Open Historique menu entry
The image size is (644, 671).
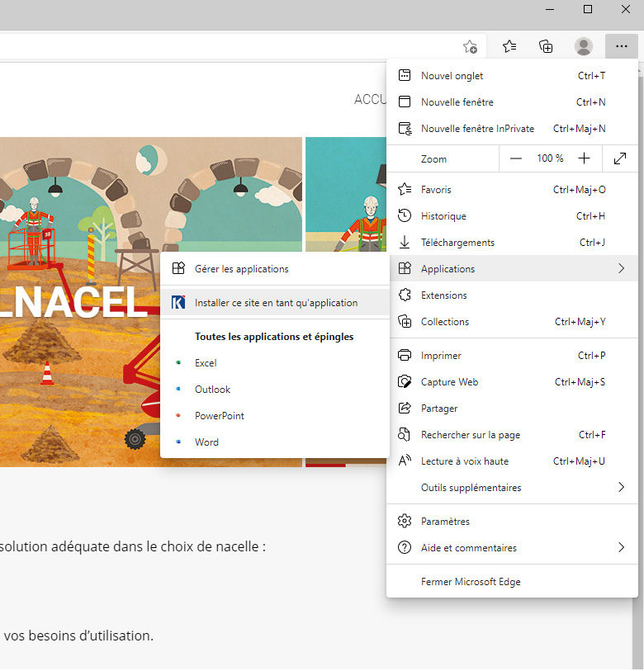tap(443, 216)
